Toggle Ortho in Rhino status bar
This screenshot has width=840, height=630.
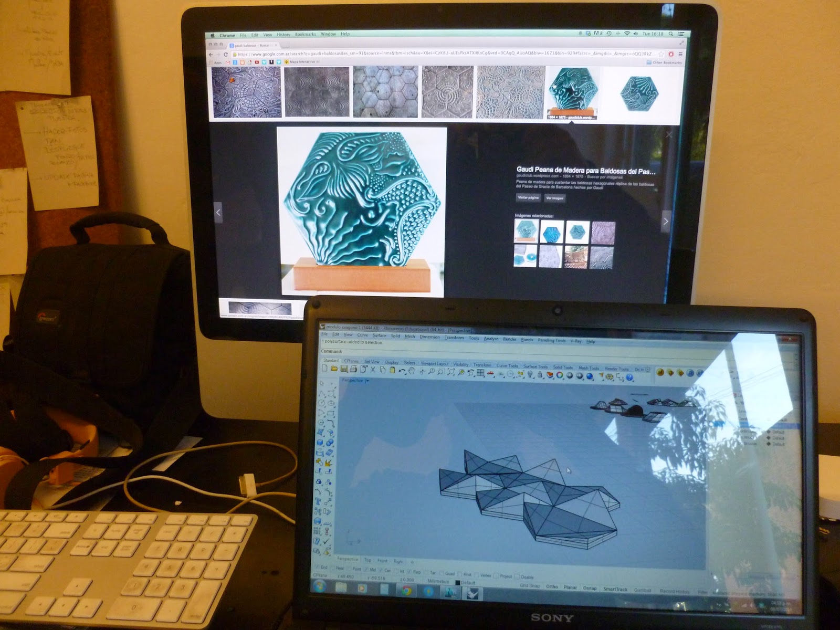[x=552, y=586]
